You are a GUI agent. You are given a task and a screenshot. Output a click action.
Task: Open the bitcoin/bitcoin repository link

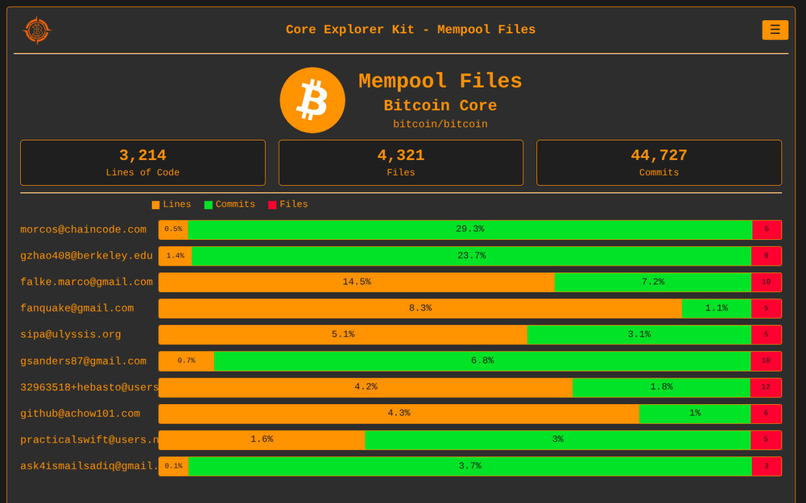pos(440,124)
